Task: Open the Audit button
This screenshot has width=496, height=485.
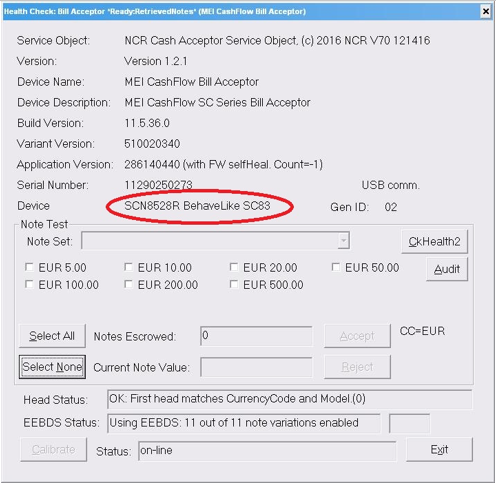Action: [x=447, y=269]
